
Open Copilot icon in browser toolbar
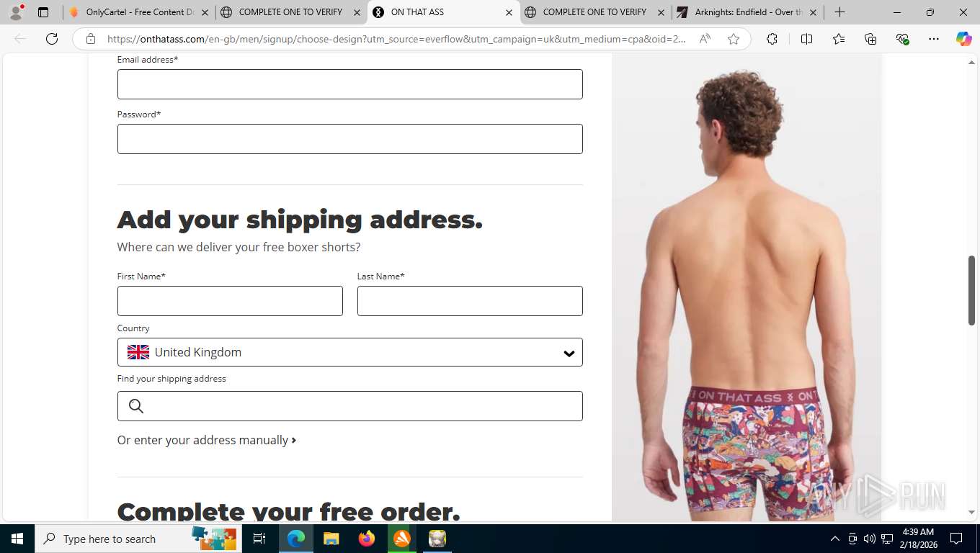click(x=964, y=39)
